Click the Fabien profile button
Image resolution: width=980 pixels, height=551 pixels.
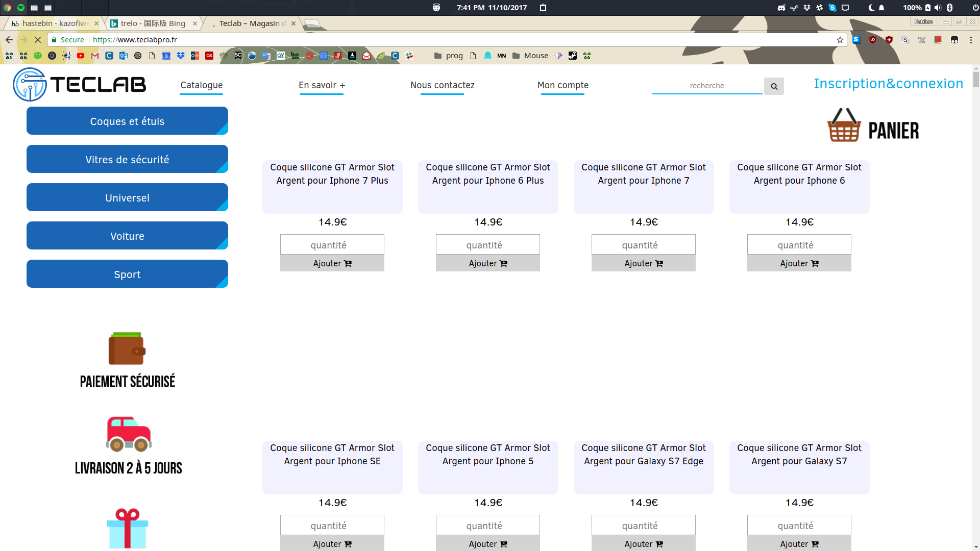click(923, 21)
